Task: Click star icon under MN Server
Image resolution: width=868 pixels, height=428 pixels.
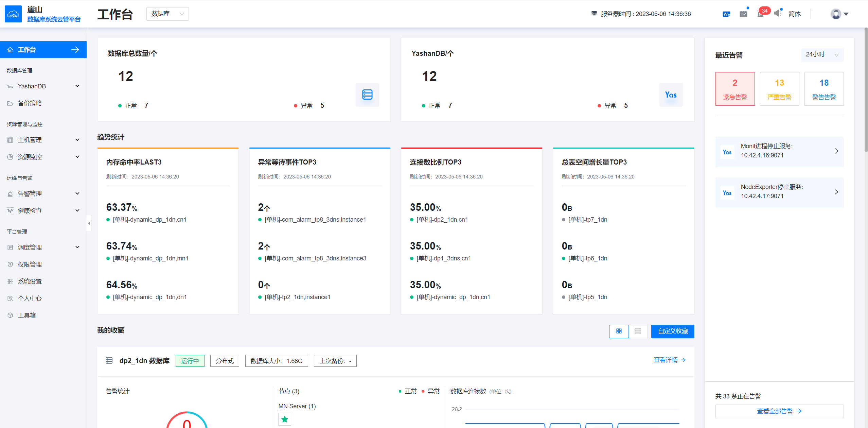Action: (x=285, y=419)
